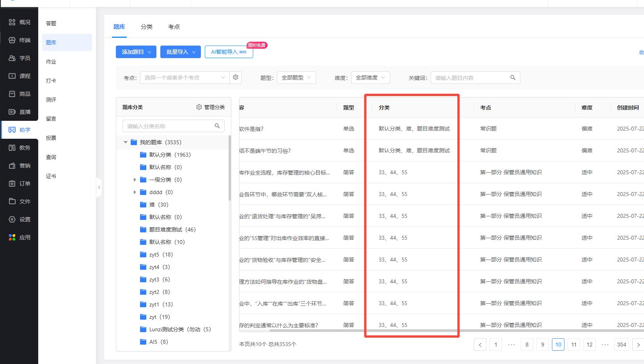Click the 添加题目 button
Image resolution: width=644 pixels, height=364 pixels.
136,52
